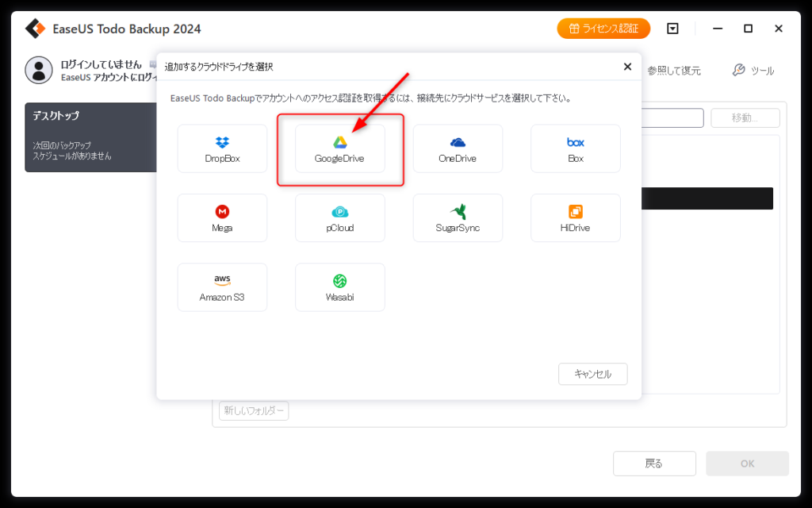Choose GoogleDrive as cloud service
The width and height of the screenshot is (812, 508).
339,148
